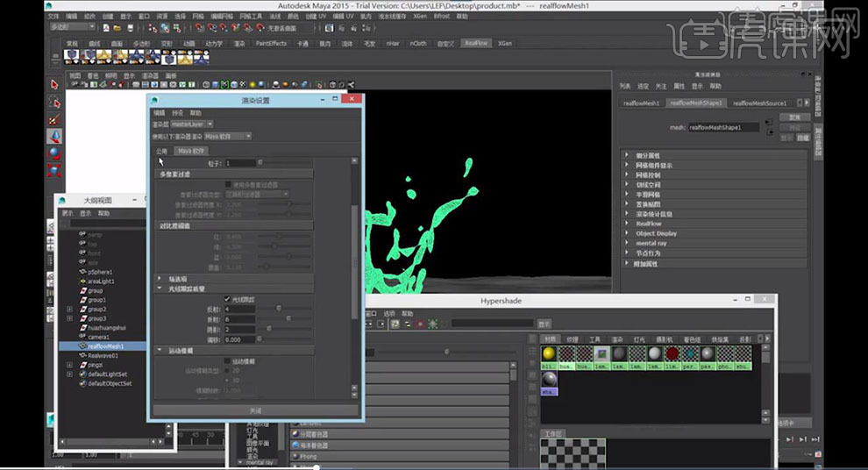Open the Maya 软件 renderer dropdown

click(x=228, y=136)
